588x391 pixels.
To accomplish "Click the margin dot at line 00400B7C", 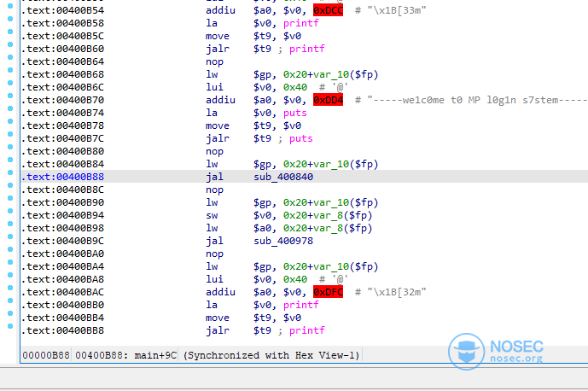I will click(x=9, y=138).
